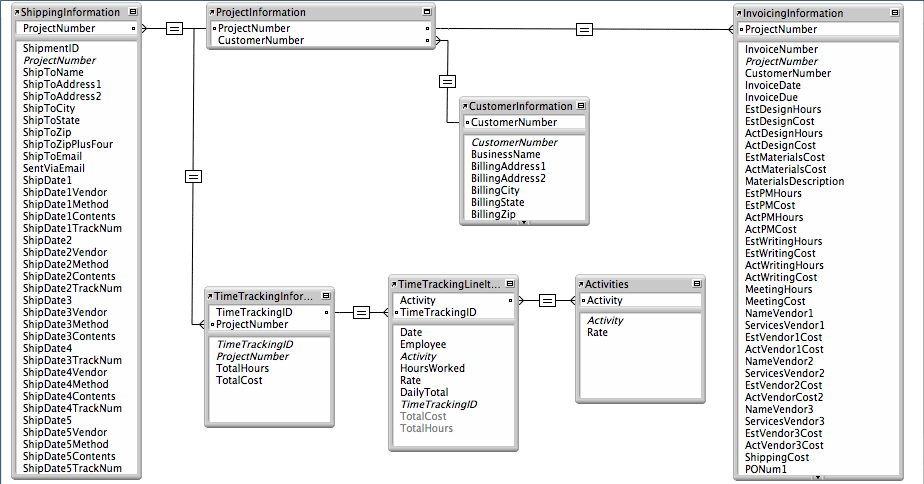Click the arrow icon on CustomerInformation title

pyautogui.click(x=466, y=106)
